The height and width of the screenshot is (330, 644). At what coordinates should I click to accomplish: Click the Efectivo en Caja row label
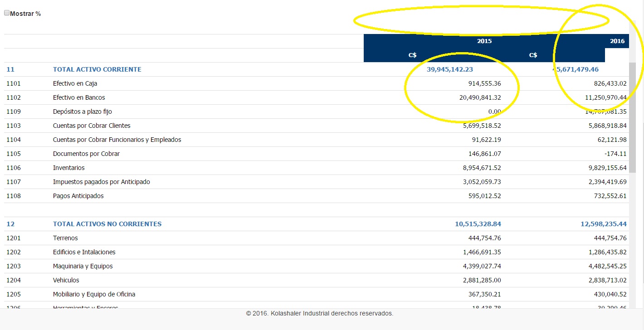click(x=75, y=83)
